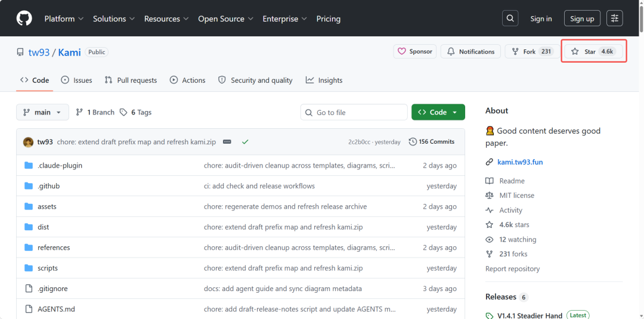Open MIT license link in About

click(510, 196)
